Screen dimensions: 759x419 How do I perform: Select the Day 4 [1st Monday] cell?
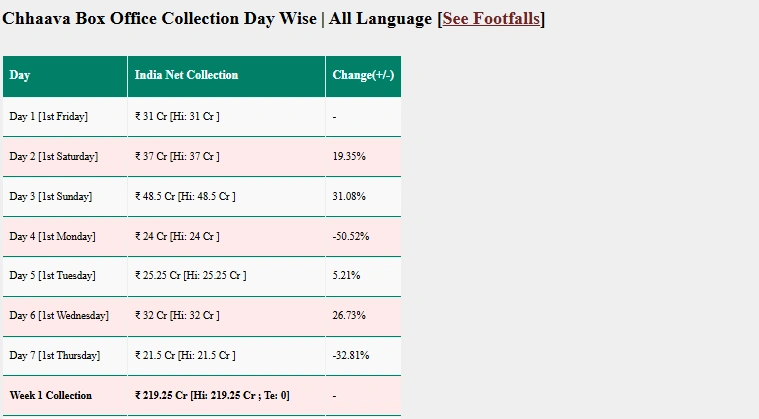tap(52, 237)
